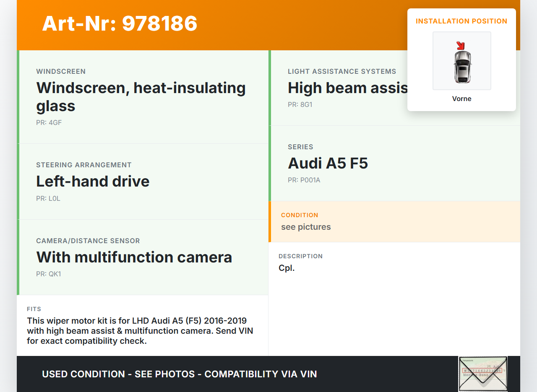Open the VIN envelope icon in footer
The height and width of the screenshot is (392, 537).
pos(483,374)
